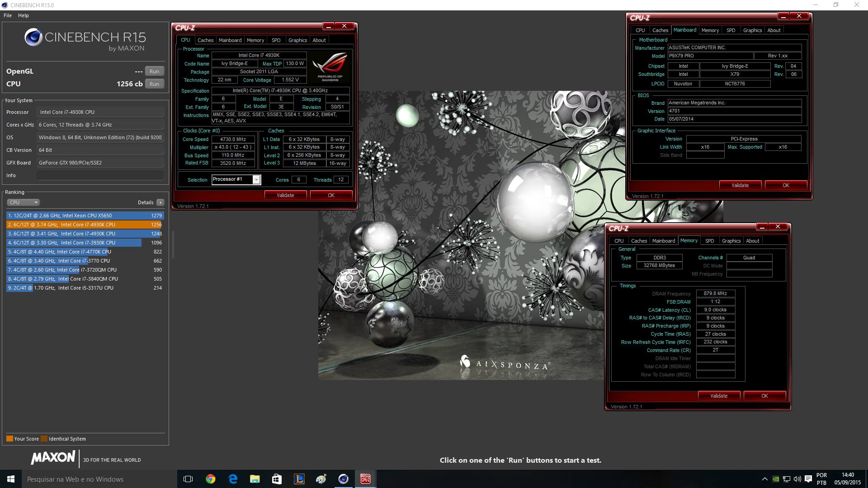Click the Core Speed value 4730.0 MHz
This screenshot has width=868, height=488.
pos(233,139)
